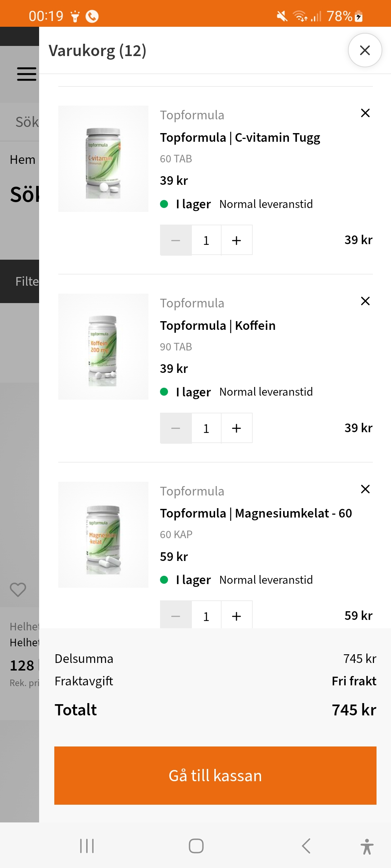Decrease Magnesiumkelat quantity
The width and height of the screenshot is (391, 868).
pos(176,616)
